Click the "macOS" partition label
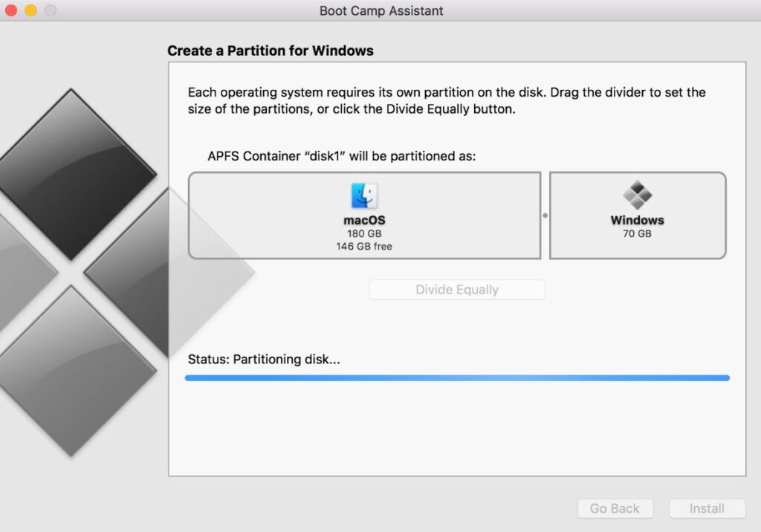 pyautogui.click(x=364, y=221)
